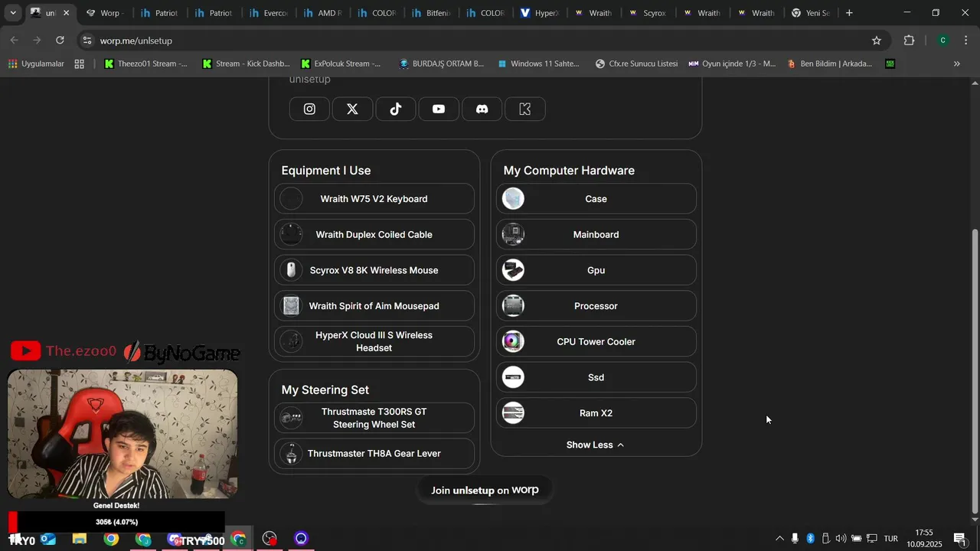The image size is (980, 551).
Task: Open the taskbar clock 17:55 and date
Action: [x=924, y=539]
